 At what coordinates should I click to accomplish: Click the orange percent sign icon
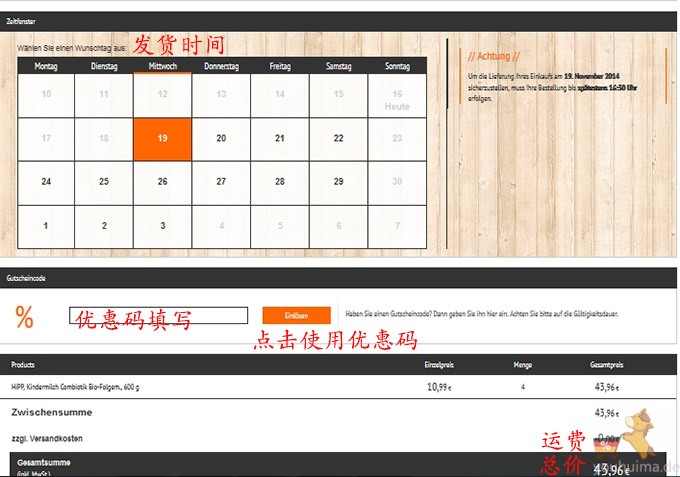point(25,317)
